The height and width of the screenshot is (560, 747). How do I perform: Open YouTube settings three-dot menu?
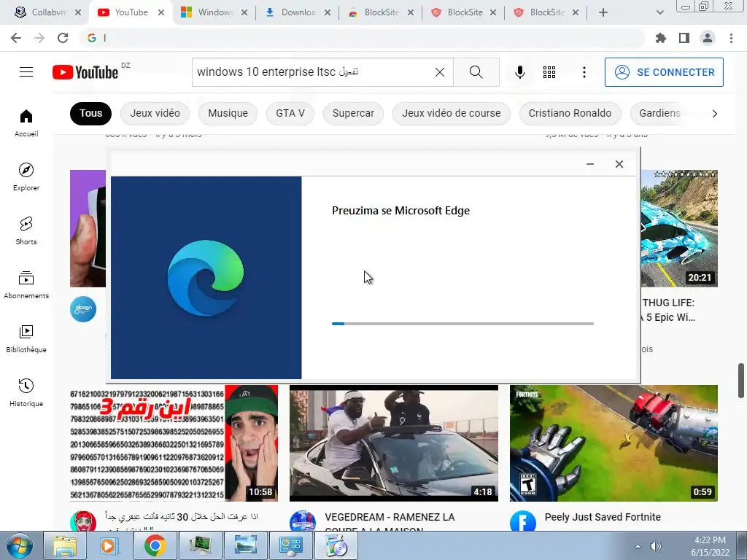(x=584, y=72)
